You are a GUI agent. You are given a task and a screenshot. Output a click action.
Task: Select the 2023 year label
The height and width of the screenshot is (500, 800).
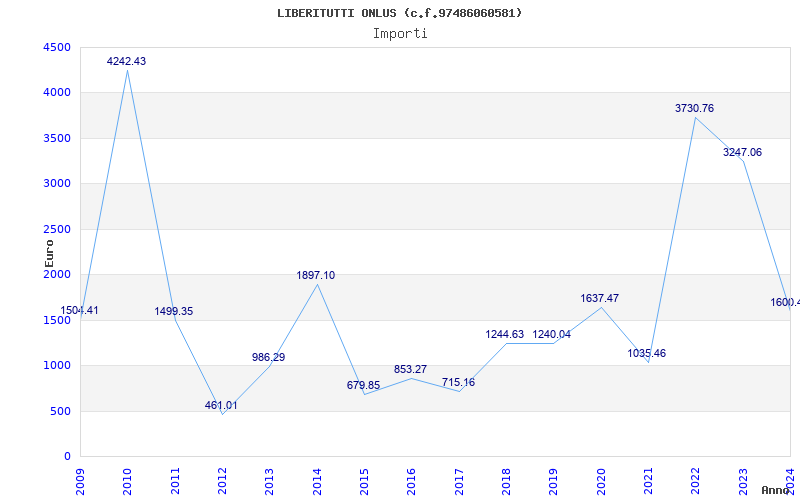click(743, 482)
